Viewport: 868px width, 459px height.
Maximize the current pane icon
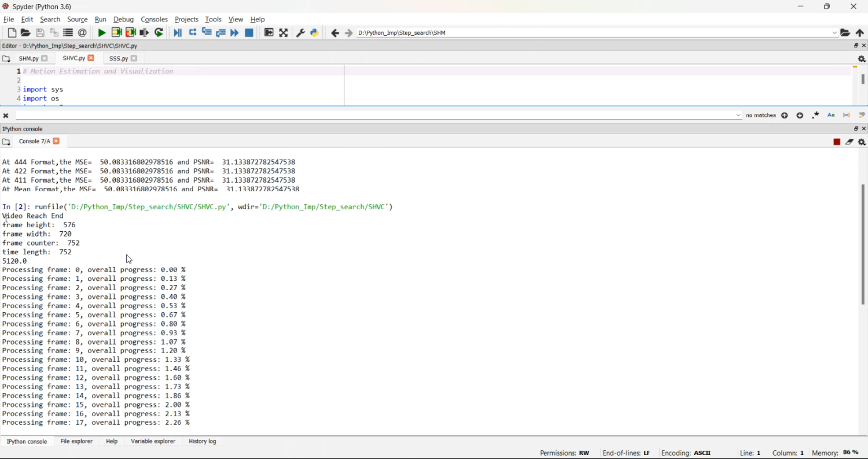[284, 33]
